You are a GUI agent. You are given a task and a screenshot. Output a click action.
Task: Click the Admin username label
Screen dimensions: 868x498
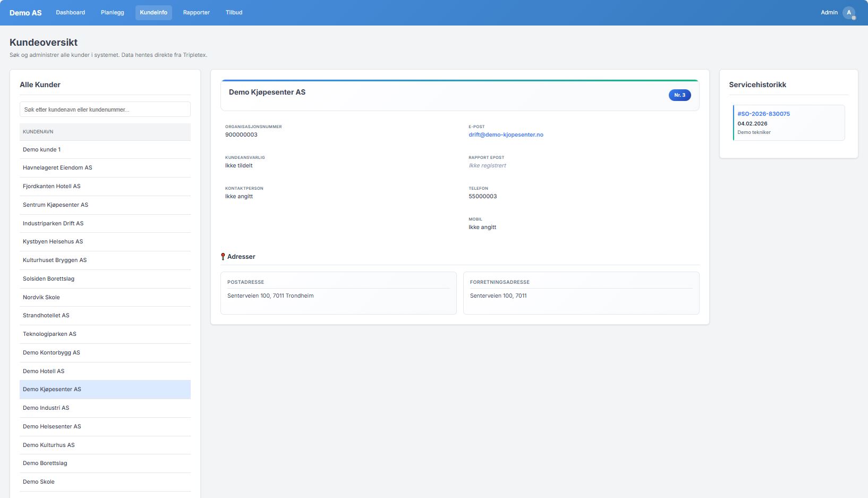(829, 13)
